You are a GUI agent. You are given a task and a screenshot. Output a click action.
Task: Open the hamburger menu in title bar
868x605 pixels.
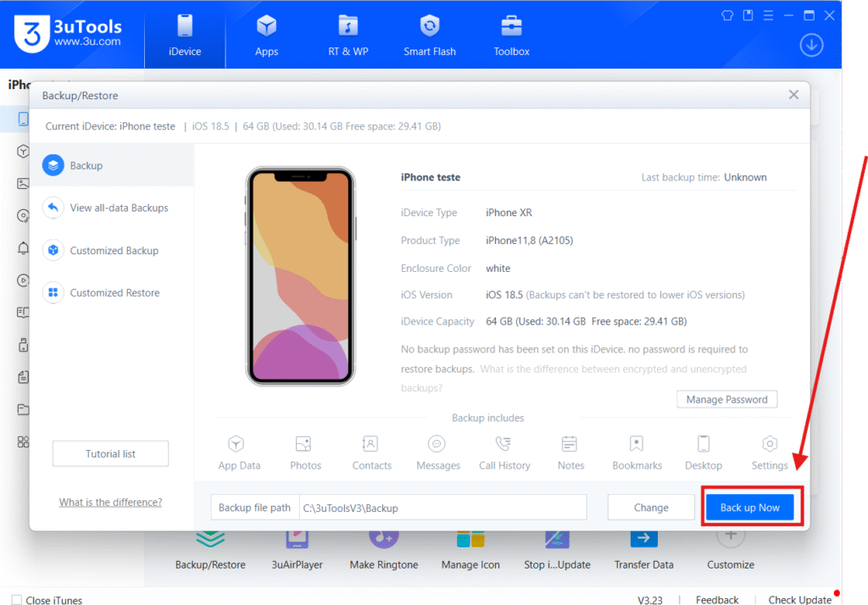point(768,15)
